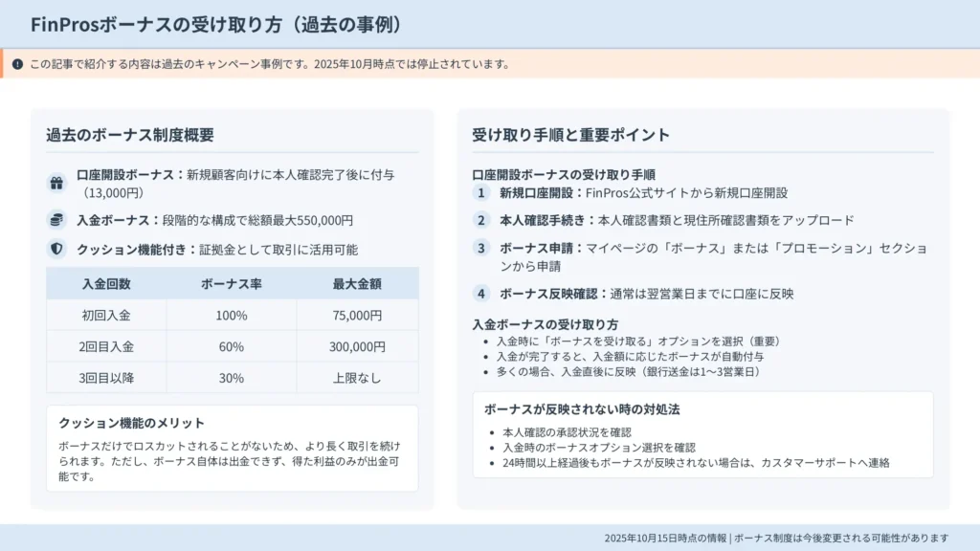This screenshot has width=980, height=551.
Task: Click the ボーナスが反映されない時の対処法 heading
Action: point(581,409)
